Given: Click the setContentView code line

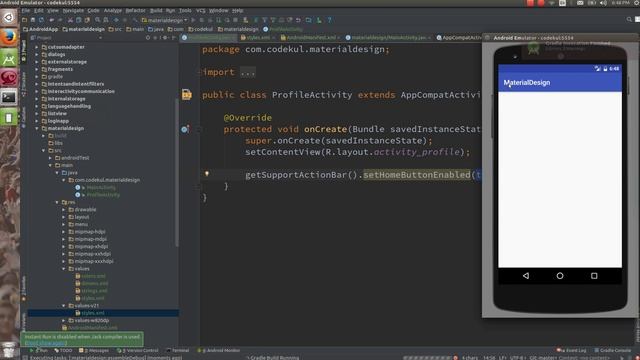Looking at the screenshot, I should pyautogui.click(x=358, y=152).
